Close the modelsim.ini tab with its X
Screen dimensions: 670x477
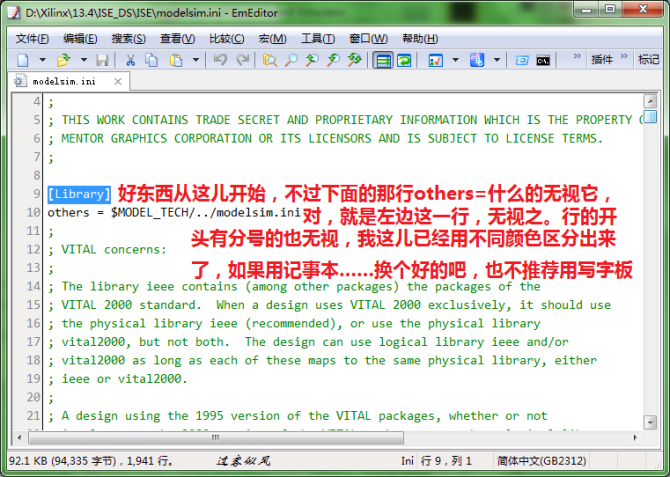(118, 81)
